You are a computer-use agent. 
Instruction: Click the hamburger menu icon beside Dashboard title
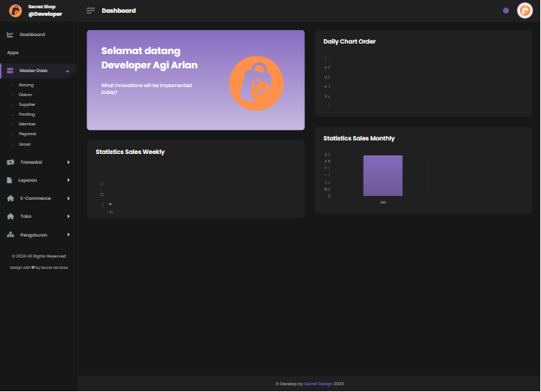pyautogui.click(x=91, y=11)
